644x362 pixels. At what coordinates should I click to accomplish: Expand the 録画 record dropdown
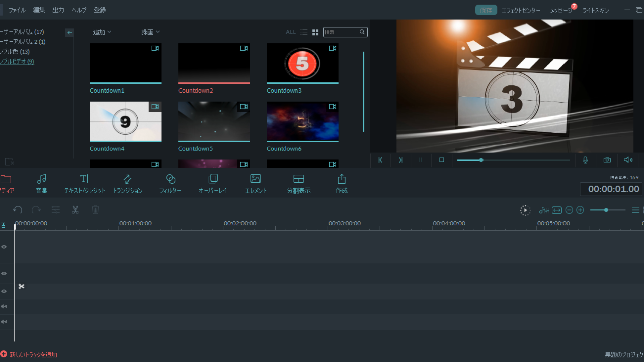pyautogui.click(x=151, y=32)
